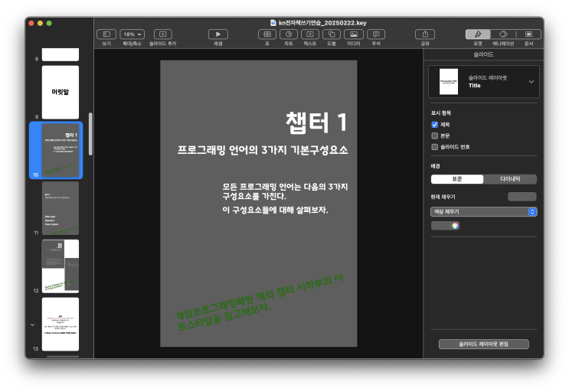Select slide 10 챕터 1 thumbnail
Viewport: 569px width, 392px height.
60,150
